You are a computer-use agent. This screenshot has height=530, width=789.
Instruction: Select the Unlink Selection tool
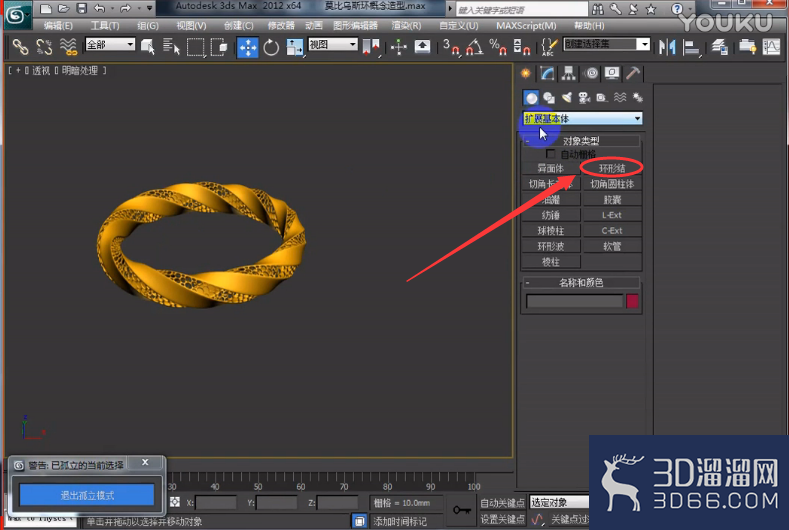[x=44, y=47]
